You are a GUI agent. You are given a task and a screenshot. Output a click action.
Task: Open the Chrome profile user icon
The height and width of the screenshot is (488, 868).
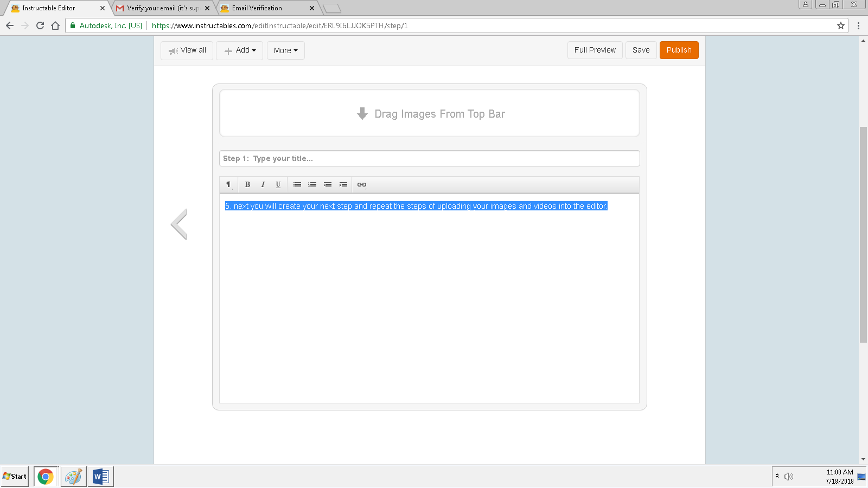click(x=805, y=4)
